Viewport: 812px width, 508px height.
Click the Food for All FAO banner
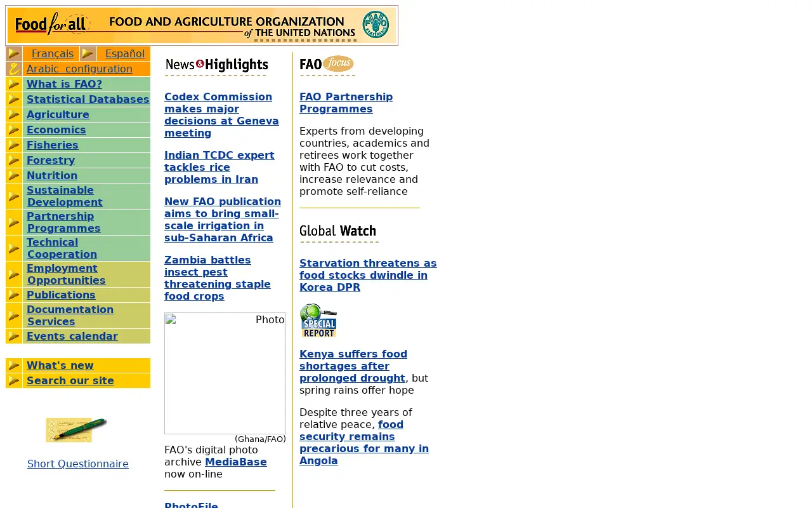[202, 25]
